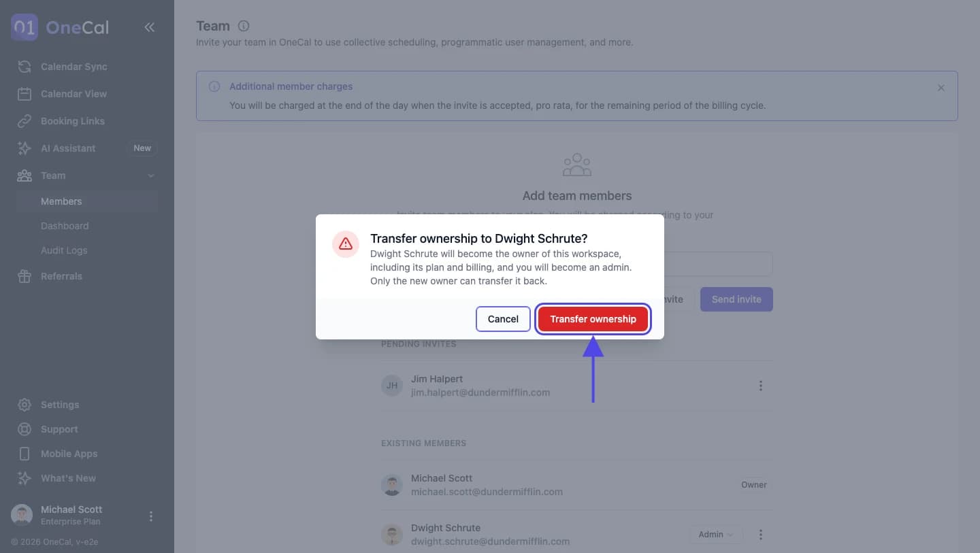Click the JH avatar for Jim Halpert
980x553 pixels.
click(392, 386)
